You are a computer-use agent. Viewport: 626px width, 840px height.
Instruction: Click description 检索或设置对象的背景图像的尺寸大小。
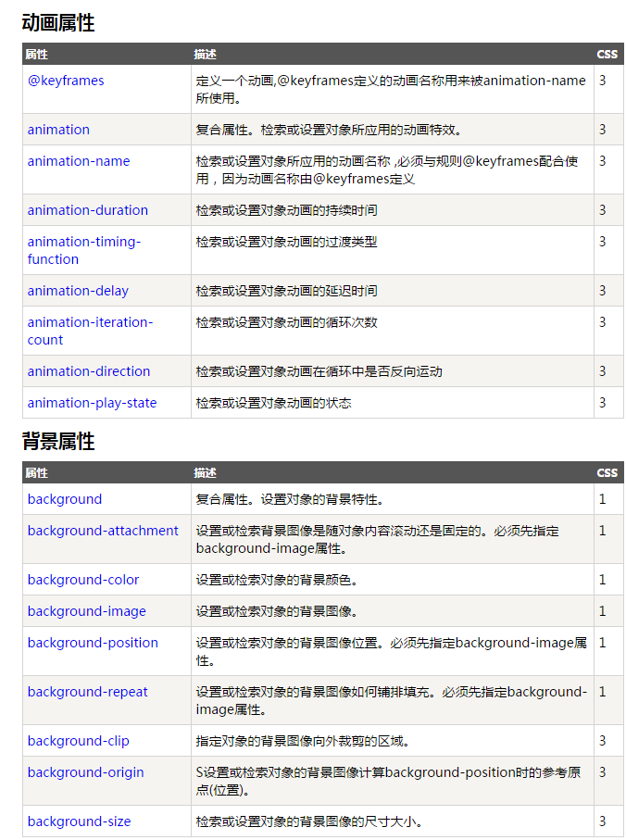point(309,821)
